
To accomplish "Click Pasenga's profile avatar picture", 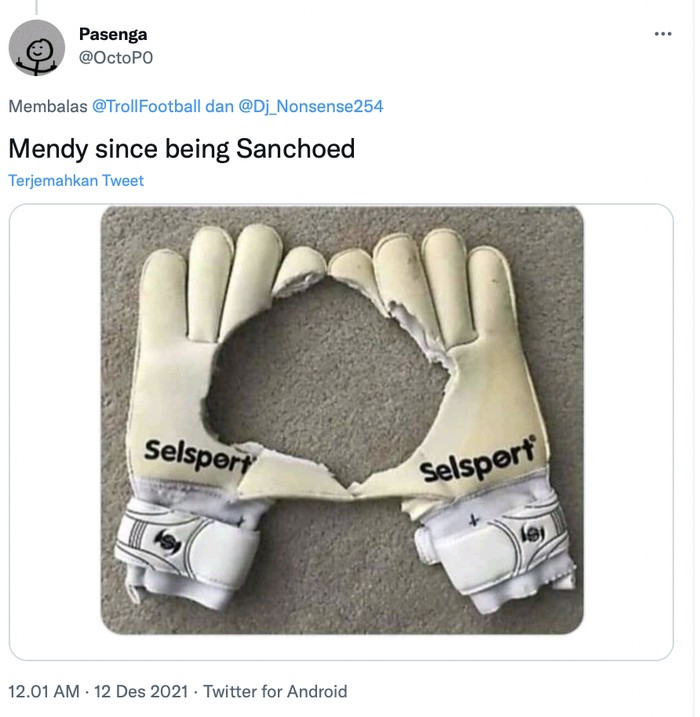I will (x=37, y=47).
